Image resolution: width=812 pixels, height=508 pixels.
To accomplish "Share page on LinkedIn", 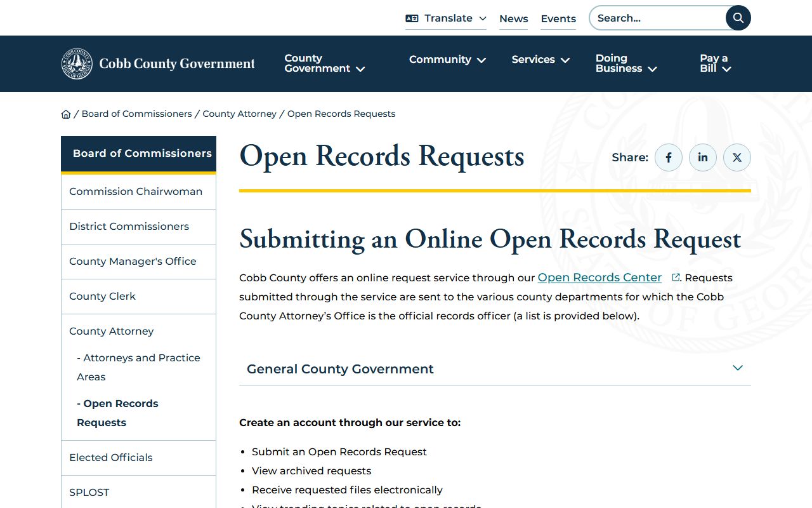I will [703, 157].
